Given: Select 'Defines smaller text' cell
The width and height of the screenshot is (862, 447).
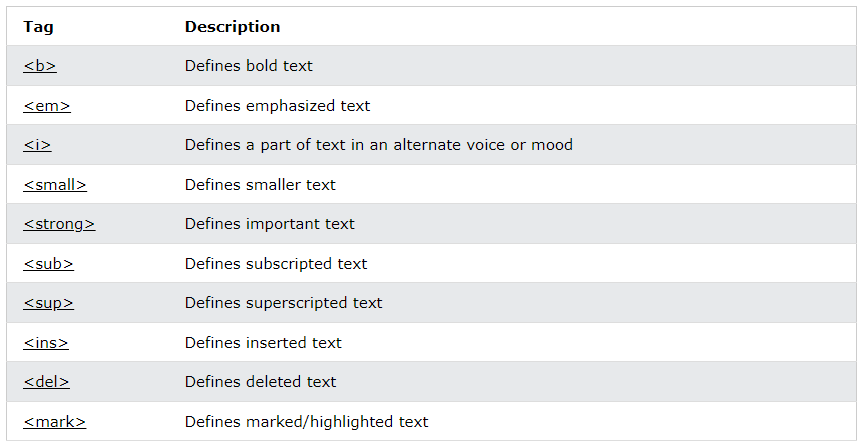Looking at the screenshot, I should point(260,185).
